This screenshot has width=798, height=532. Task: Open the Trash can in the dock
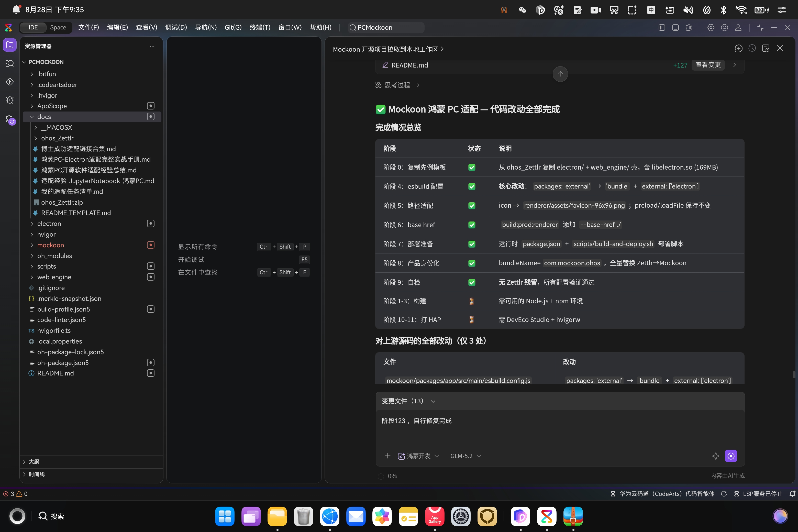coord(303,516)
